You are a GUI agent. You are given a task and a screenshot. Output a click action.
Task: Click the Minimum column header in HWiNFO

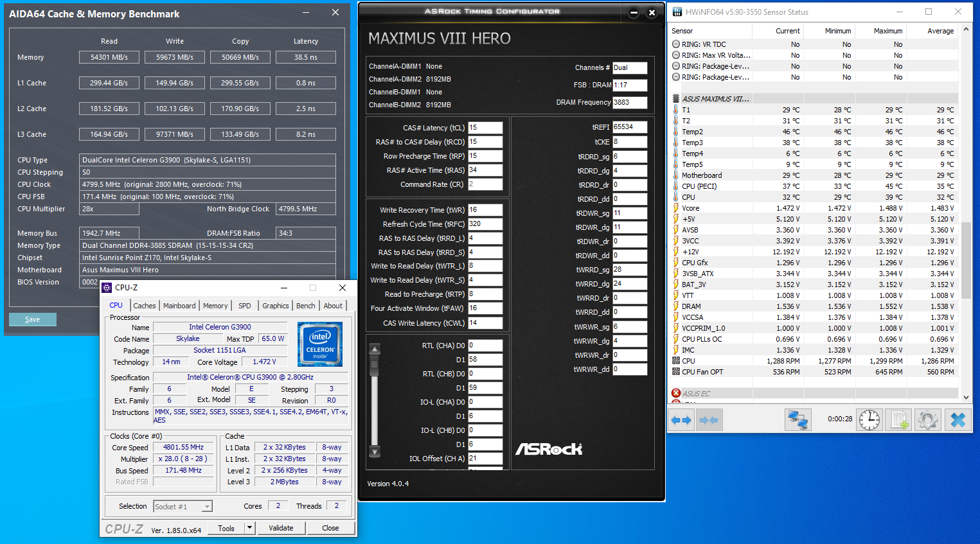click(x=830, y=31)
